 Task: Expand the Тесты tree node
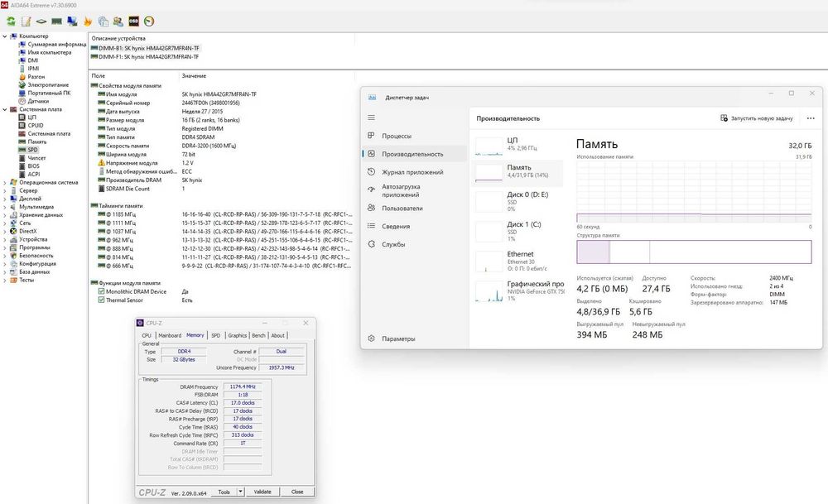point(5,281)
